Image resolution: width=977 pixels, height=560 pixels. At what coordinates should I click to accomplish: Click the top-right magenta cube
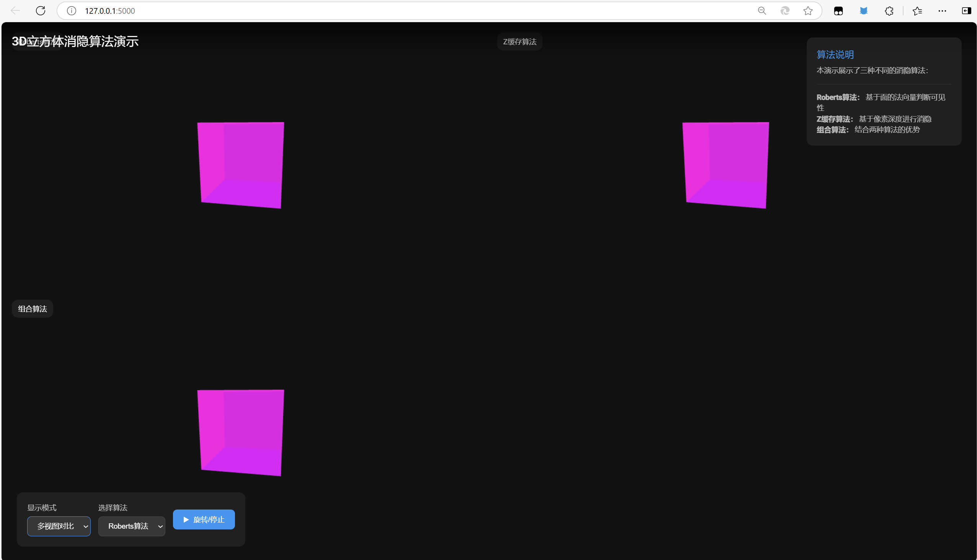[x=726, y=165]
